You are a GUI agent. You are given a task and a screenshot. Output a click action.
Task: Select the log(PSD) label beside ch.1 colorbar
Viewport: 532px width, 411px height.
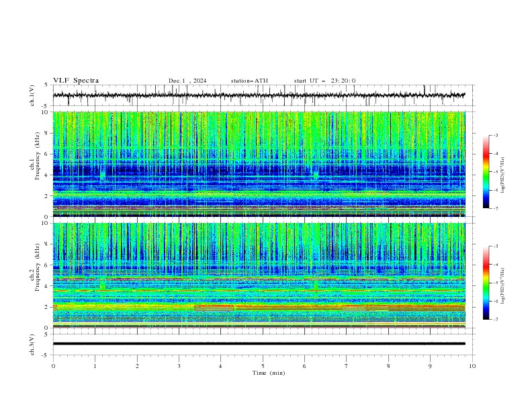click(502, 175)
